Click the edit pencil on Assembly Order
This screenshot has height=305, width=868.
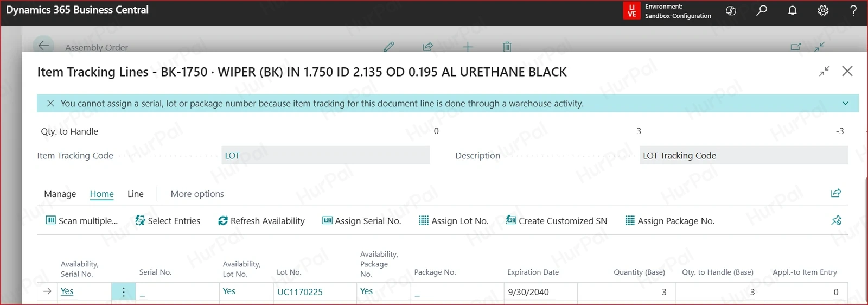coord(389,47)
